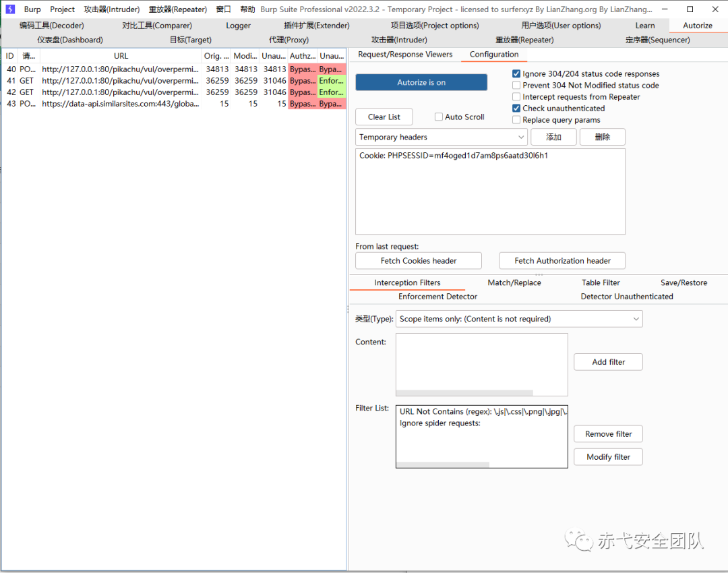Select the Interception Filters tab
The width and height of the screenshot is (728, 573).
407,282
